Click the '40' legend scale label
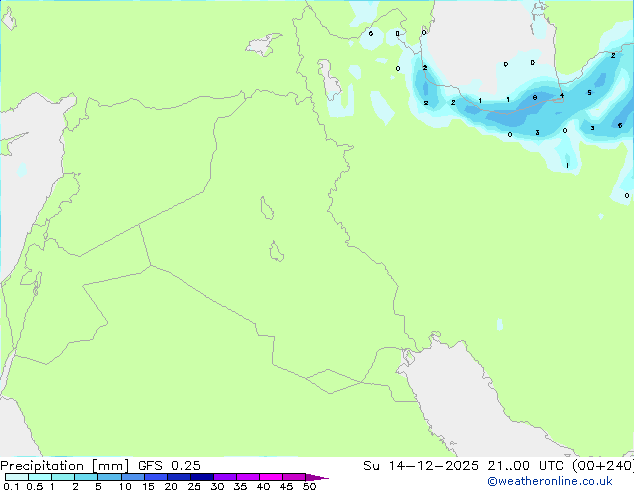 [264, 486]
